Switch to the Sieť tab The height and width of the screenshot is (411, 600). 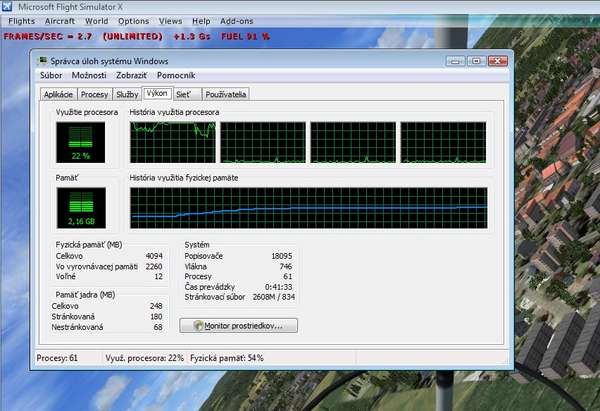tap(187, 94)
